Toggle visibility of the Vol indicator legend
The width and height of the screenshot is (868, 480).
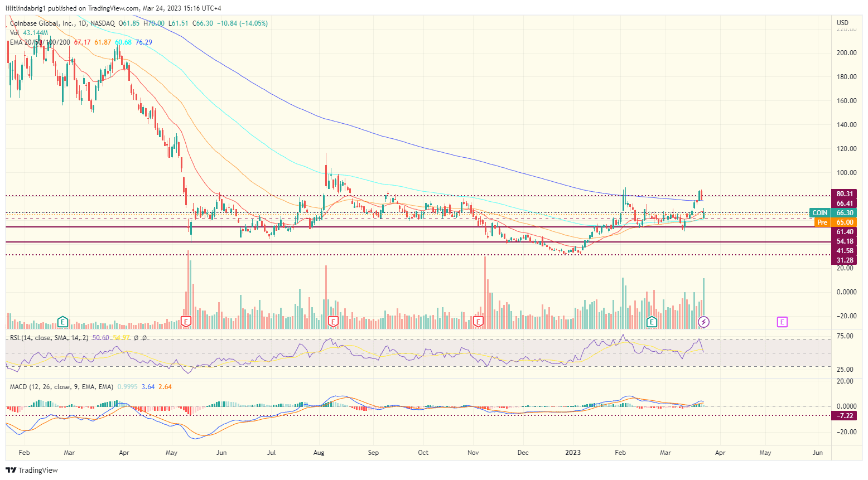click(x=16, y=33)
